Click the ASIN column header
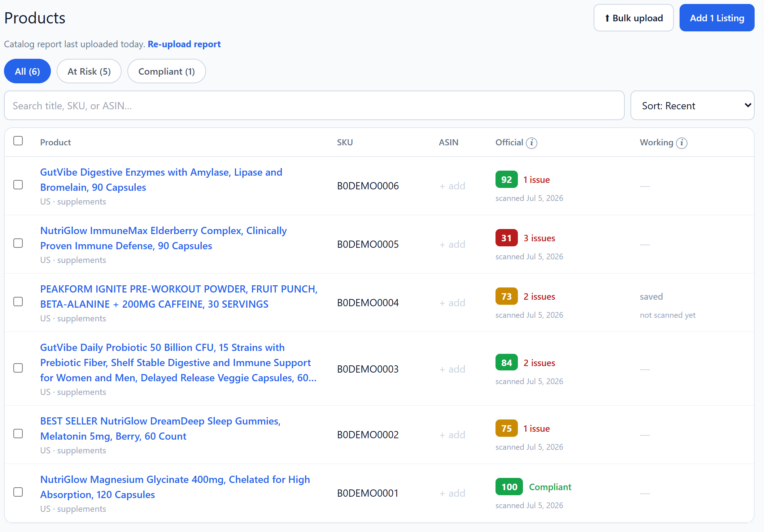The height and width of the screenshot is (532, 764). point(448,142)
